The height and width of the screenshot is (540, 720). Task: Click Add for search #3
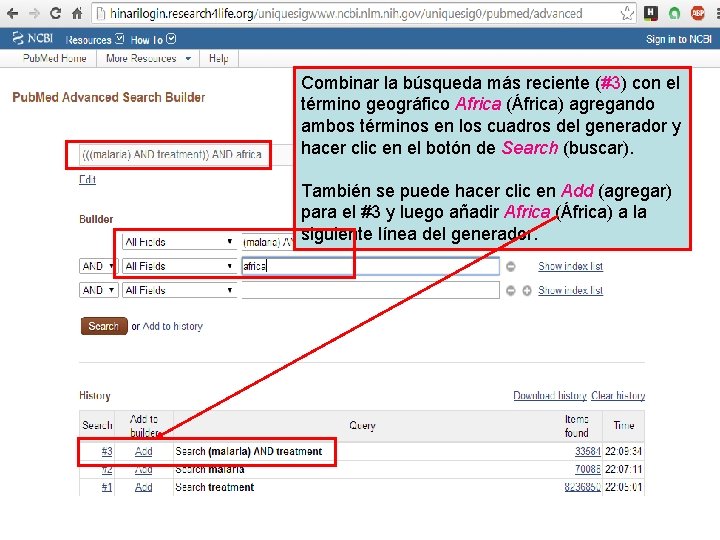(143, 451)
